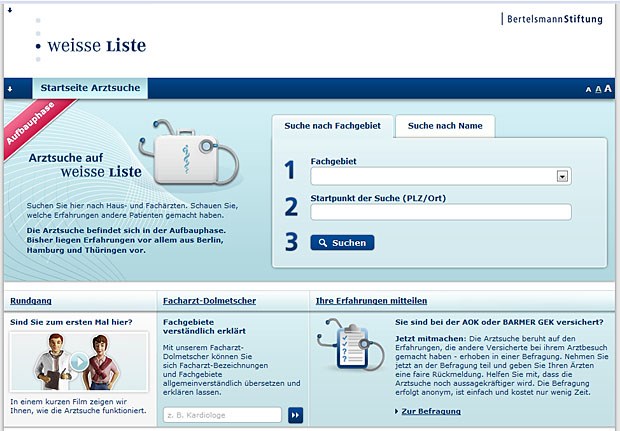
Task: Click the 'Arztsuche auf weisse Liste' heading
Action: click(x=85, y=165)
